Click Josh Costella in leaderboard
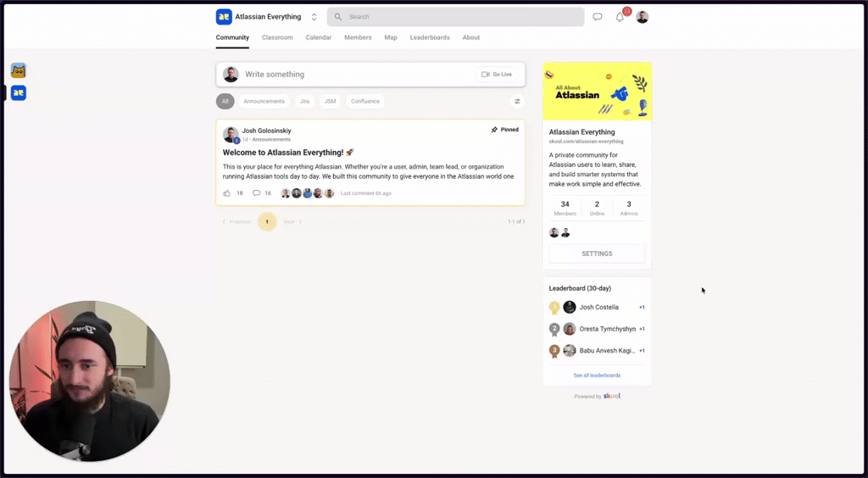 point(599,307)
